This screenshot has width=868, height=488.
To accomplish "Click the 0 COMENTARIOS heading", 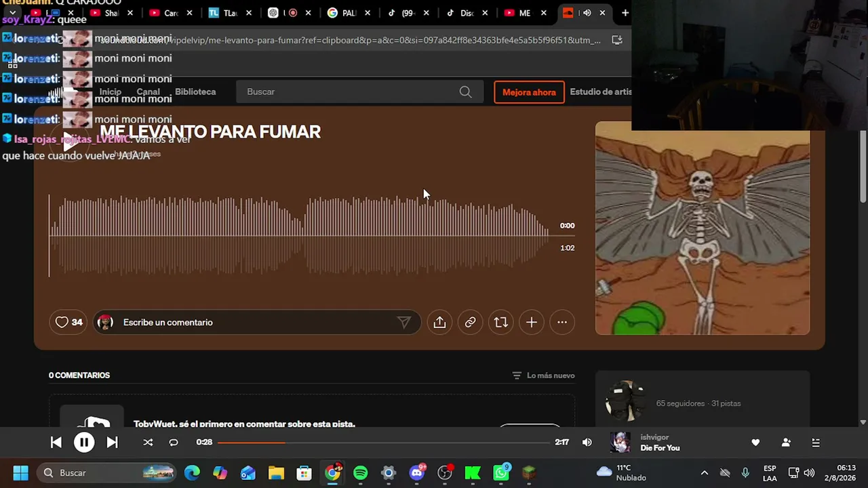I will pyautogui.click(x=79, y=375).
